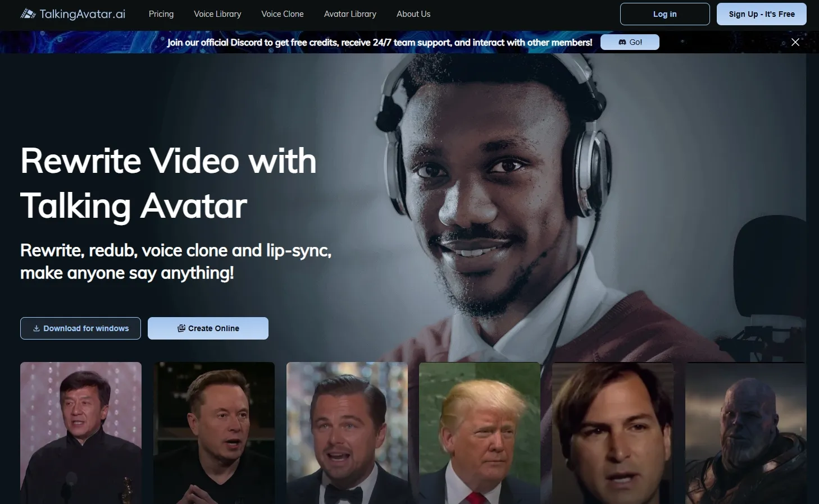Click the Discord Go! button

click(630, 42)
